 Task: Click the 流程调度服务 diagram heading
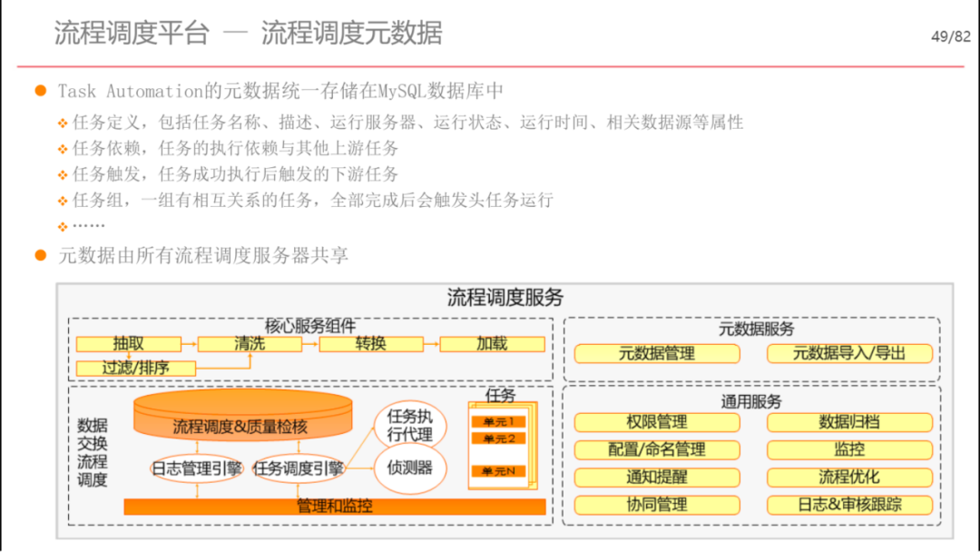coord(505,298)
